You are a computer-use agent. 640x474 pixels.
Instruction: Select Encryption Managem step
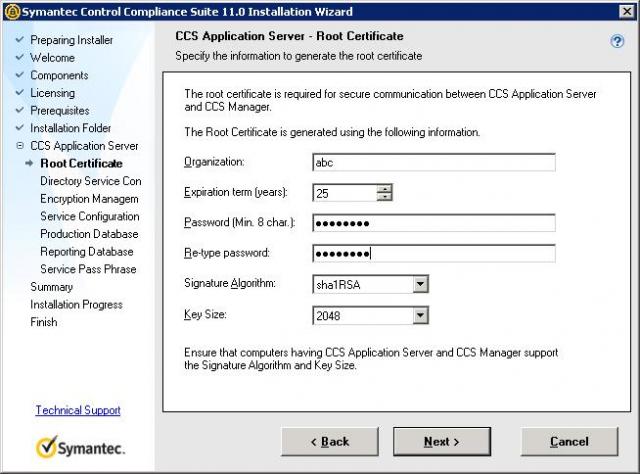click(89, 199)
